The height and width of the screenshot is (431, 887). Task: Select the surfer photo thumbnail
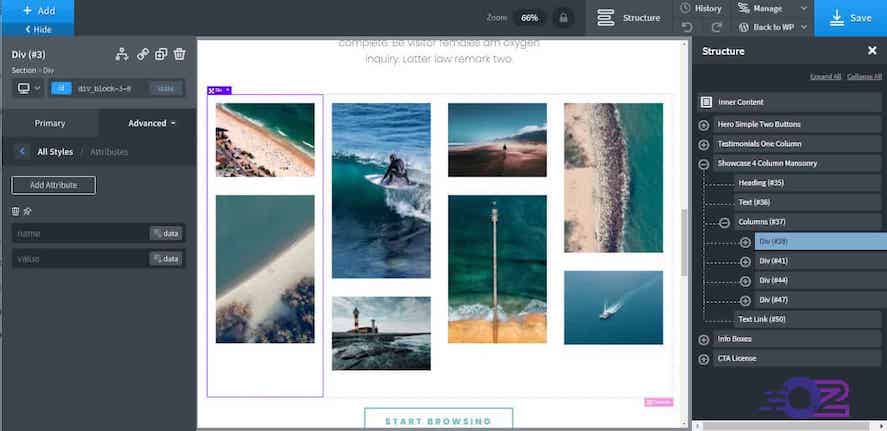[381, 190]
